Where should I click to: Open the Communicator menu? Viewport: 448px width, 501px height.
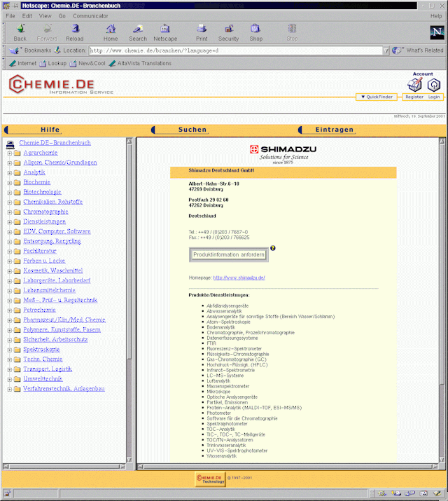coord(90,16)
